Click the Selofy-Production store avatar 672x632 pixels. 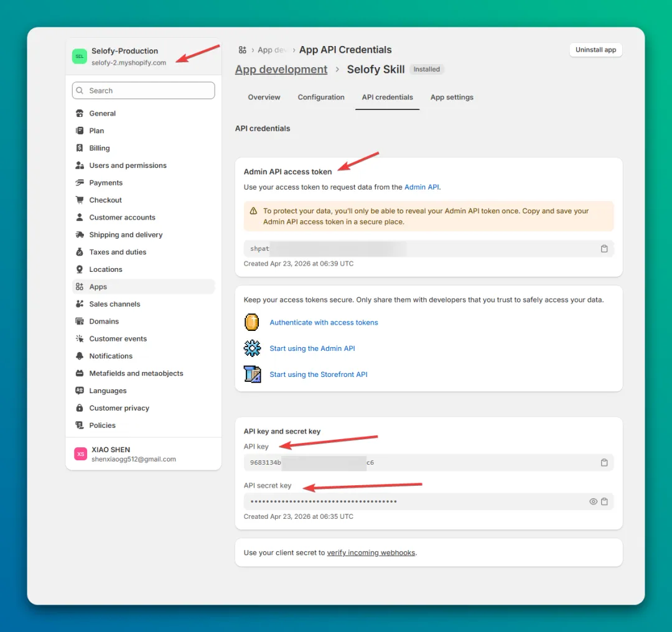[79, 56]
